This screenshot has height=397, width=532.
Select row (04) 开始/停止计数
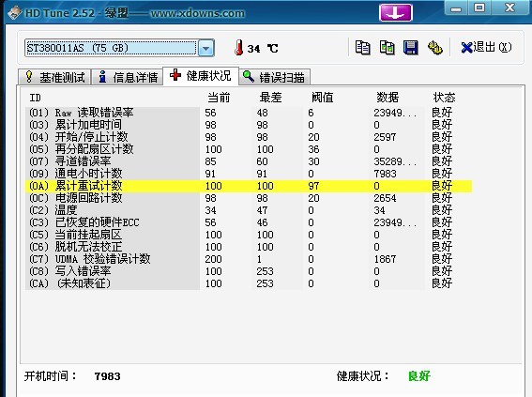point(249,137)
